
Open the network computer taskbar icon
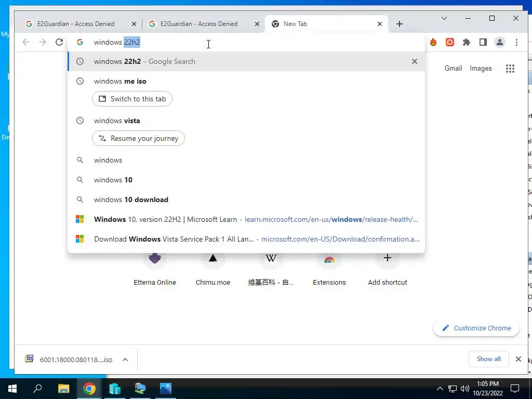click(140, 389)
